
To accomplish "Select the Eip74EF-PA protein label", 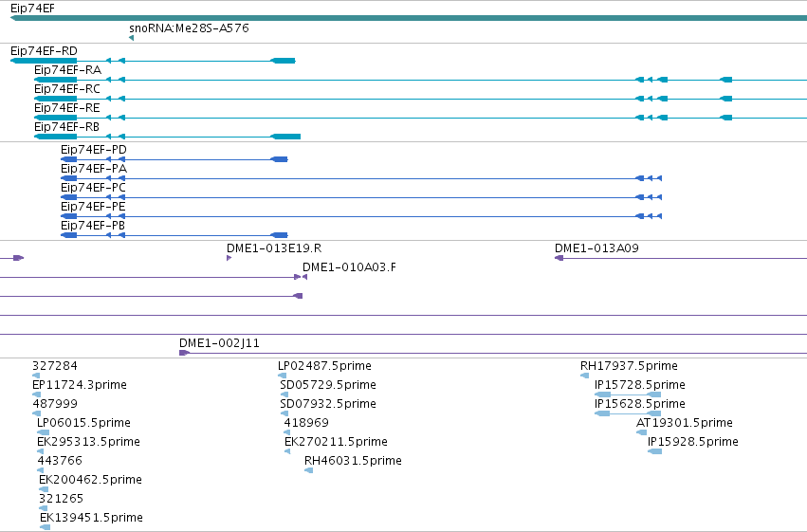I will (x=94, y=169).
